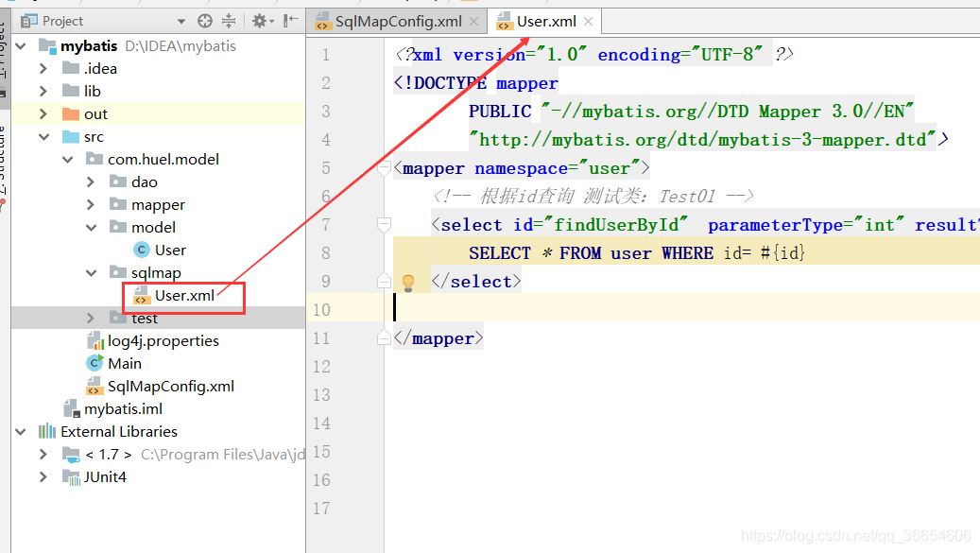980x553 pixels.
Task: Click the model folder icon
Action: coord(118,226)
